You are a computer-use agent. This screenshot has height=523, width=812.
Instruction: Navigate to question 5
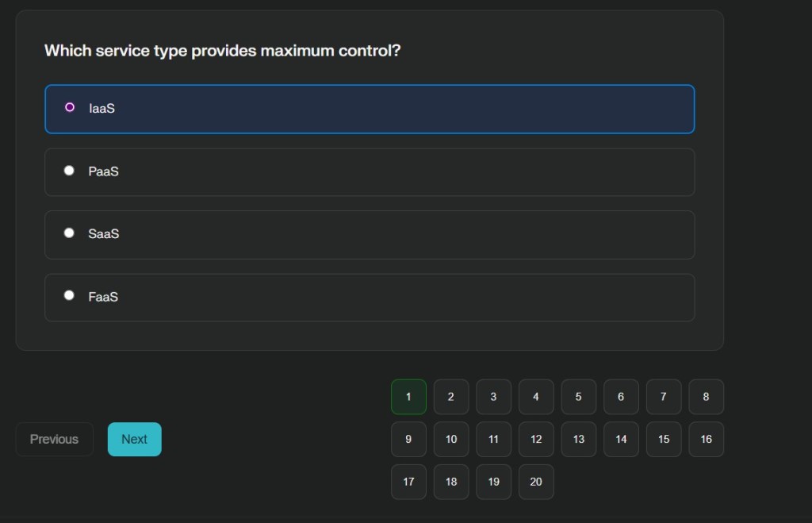(578, 397)
